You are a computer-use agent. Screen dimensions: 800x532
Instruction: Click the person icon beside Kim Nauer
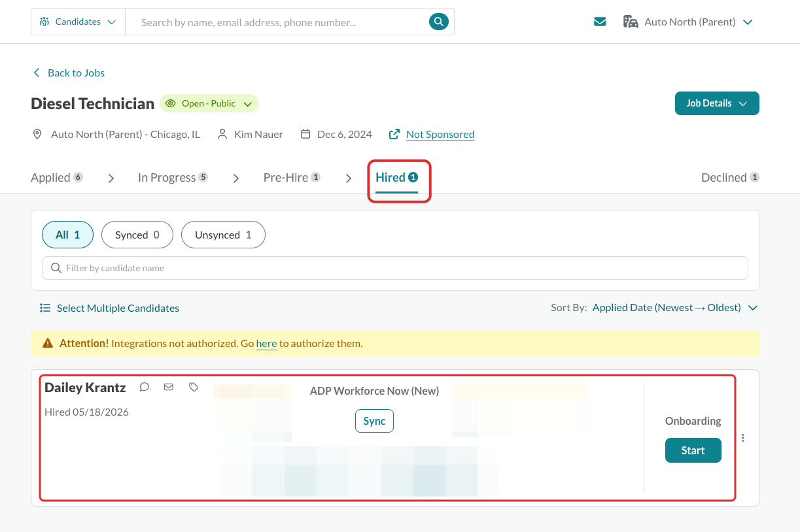tap(222, 134)
